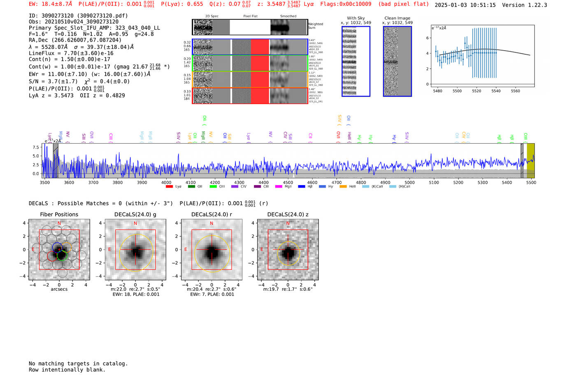This screenshot has height=392, width=576.
Task: Click the No matching targets in catalog text
Action: [x=78, y=364]
